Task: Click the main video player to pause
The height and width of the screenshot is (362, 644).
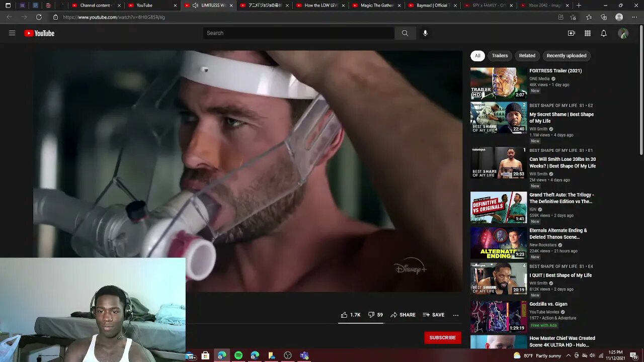Action: (x=248, y=171)
